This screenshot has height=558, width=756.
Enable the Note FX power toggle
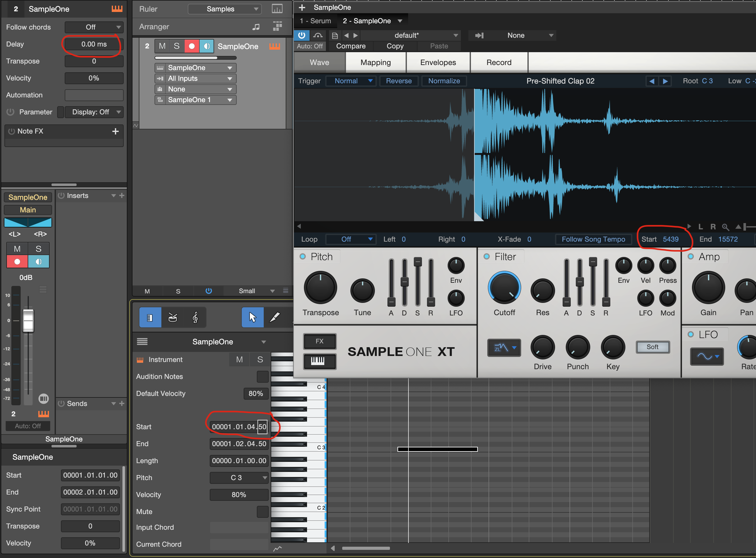coord(12,131)
